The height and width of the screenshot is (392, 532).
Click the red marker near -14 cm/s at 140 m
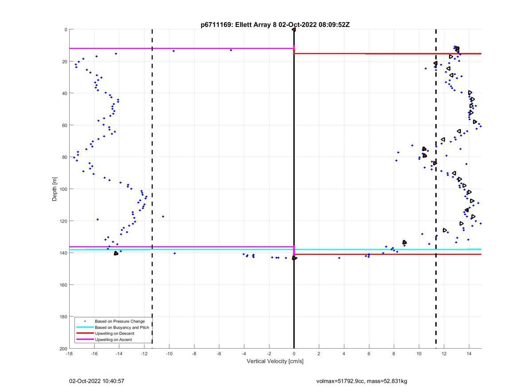(116, 253)
